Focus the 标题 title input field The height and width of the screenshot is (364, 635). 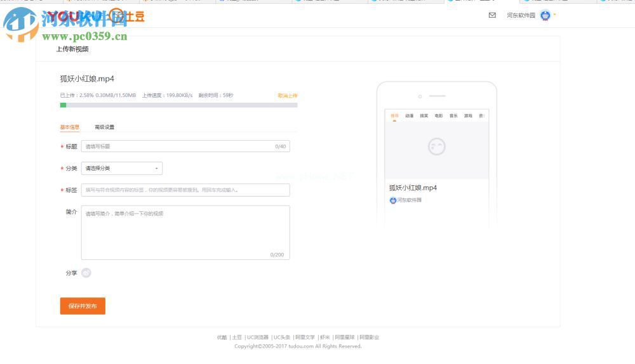point(185,146)
